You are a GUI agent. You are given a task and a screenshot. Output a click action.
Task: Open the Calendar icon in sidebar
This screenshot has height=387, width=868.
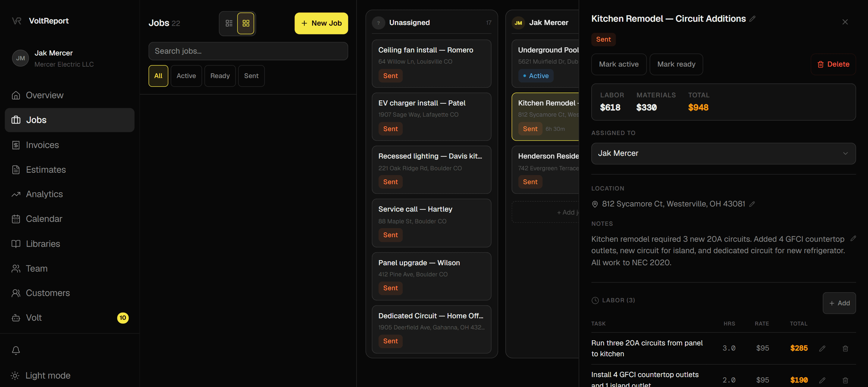click(x=16, y=219)
